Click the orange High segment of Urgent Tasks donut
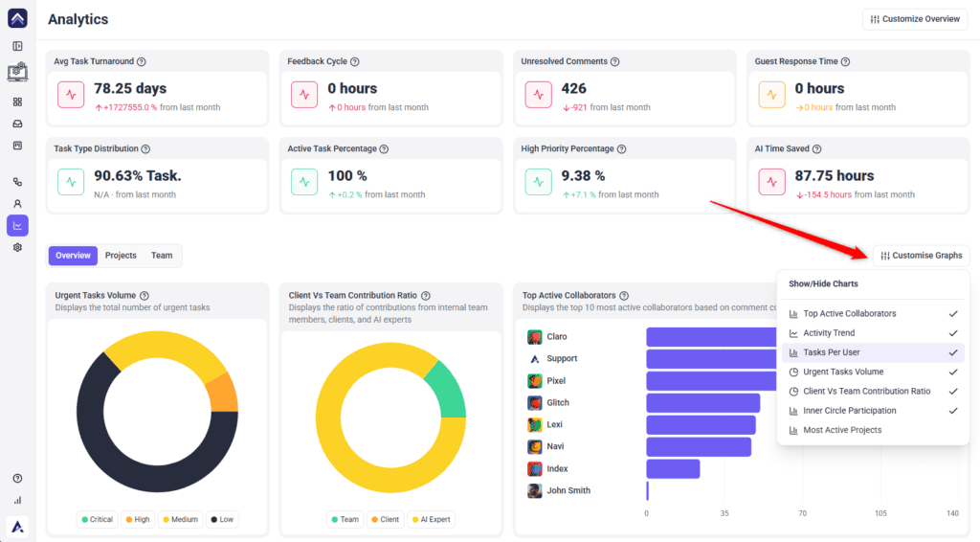The width and height of the screenshot is (980, 542). 223,395
